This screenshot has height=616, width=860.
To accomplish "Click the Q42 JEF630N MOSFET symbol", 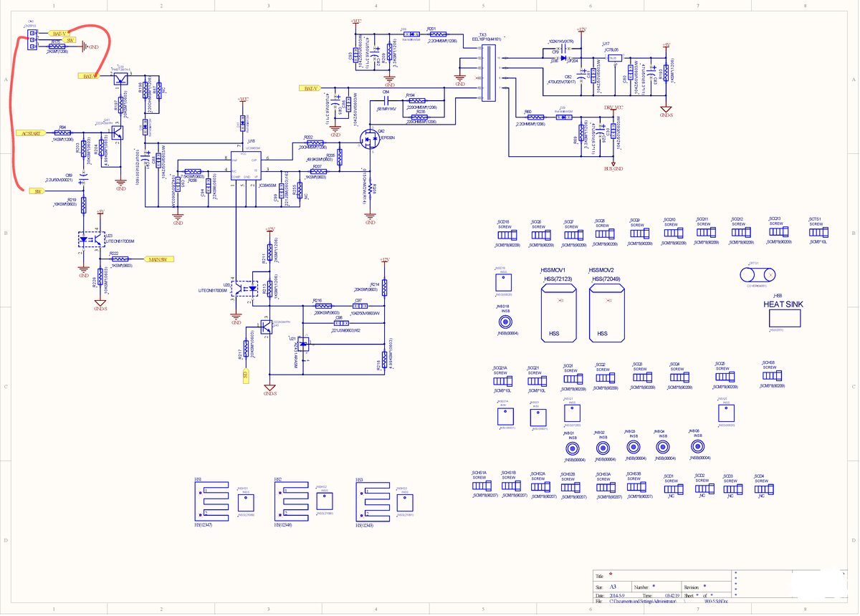I will click(x=367, y=140).
